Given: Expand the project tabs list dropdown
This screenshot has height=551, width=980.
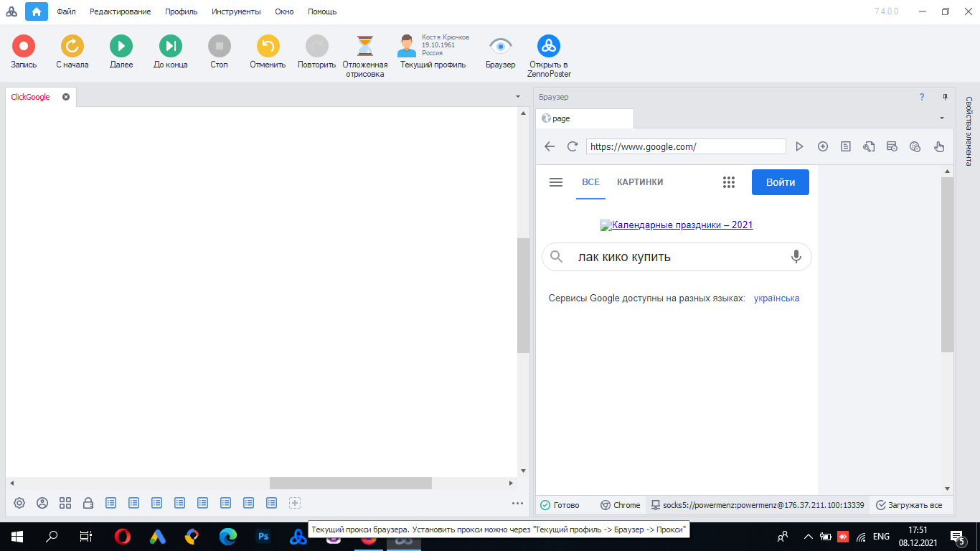Looking at the screenshot, I should point(518,96).
